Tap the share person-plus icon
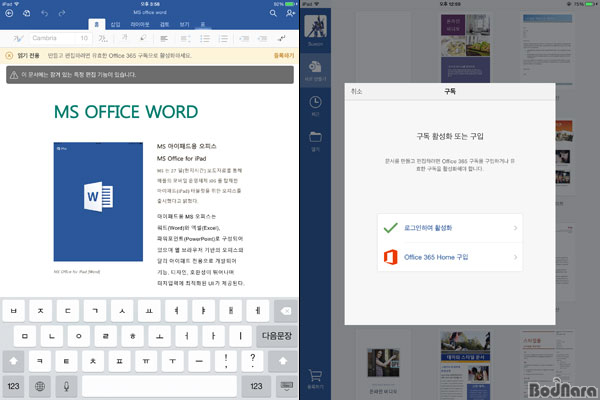 click(290, 13)
